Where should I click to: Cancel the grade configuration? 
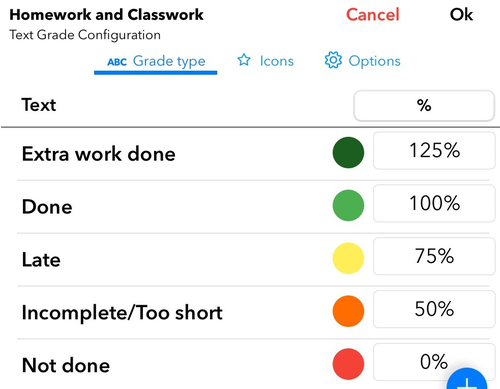coord(373,15)
